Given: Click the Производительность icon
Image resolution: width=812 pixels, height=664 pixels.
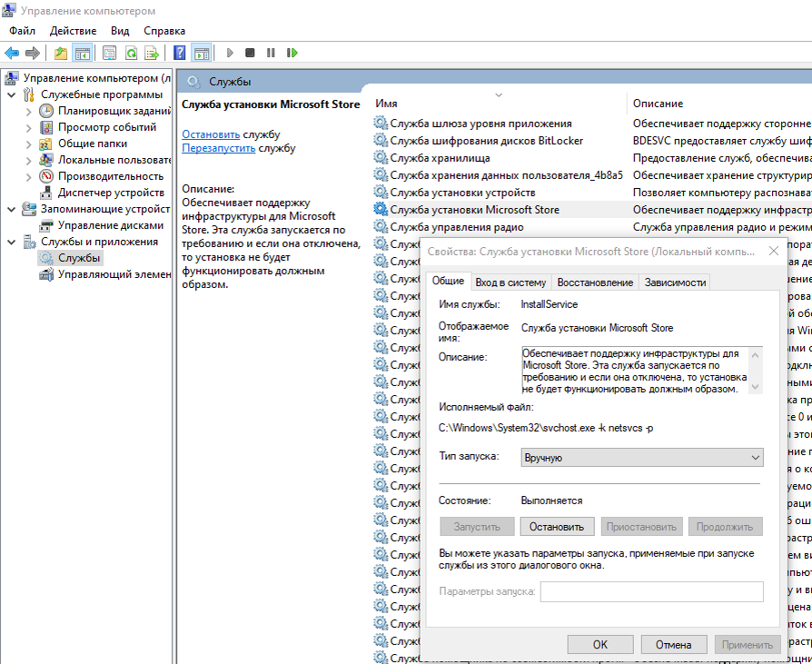Looking at the screenshot, I should pyautogui.click(x=46, y=176).
